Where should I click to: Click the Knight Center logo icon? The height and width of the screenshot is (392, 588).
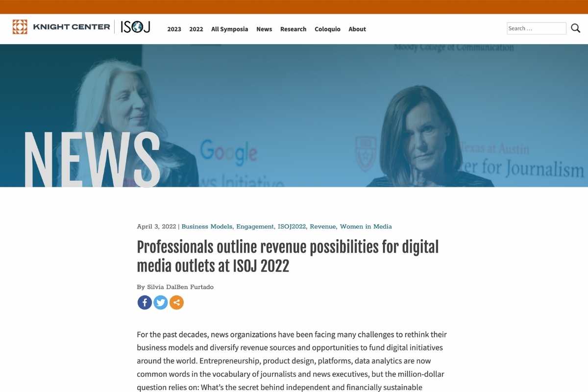pos(20,27)
